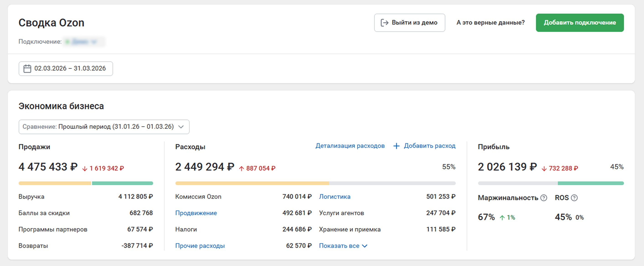Open the Сравнение: Прошлый период dropdown
Viewport: 644px width, 266px height.
click(104, 127)
